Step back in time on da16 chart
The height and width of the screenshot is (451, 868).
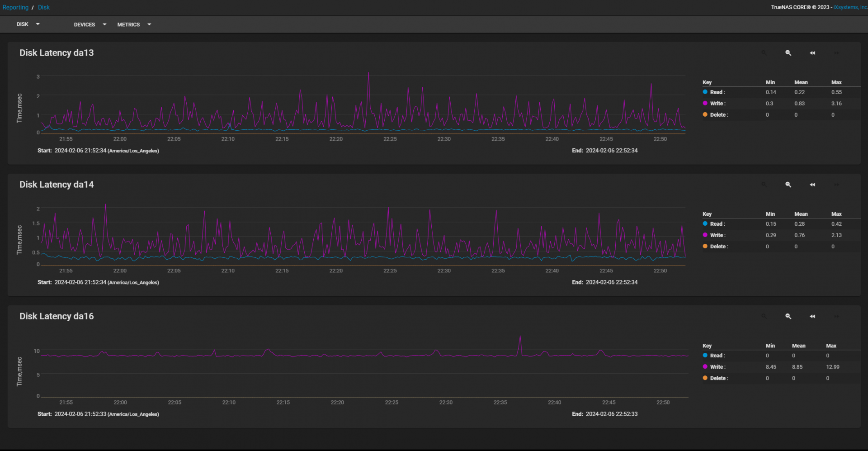(812, 316)
